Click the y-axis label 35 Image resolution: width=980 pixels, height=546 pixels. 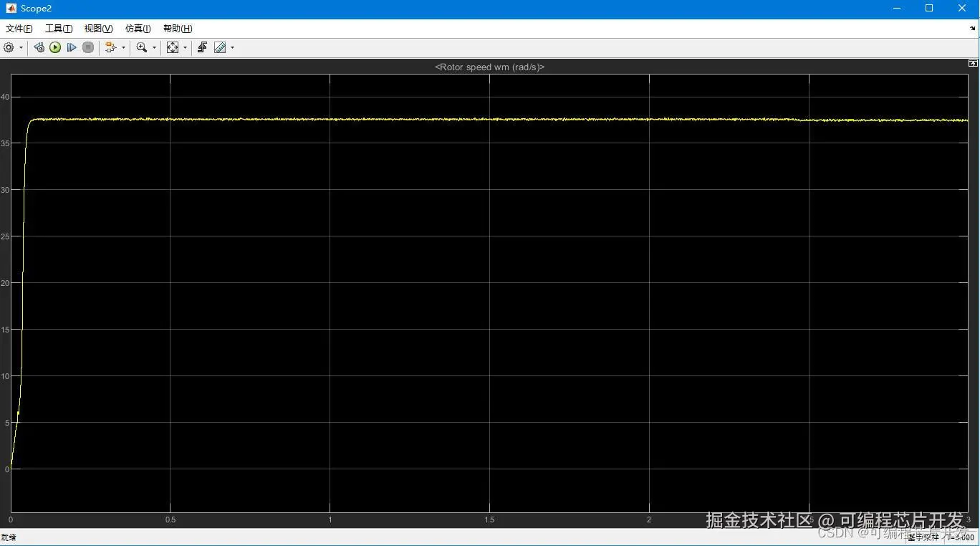point(5,143)
